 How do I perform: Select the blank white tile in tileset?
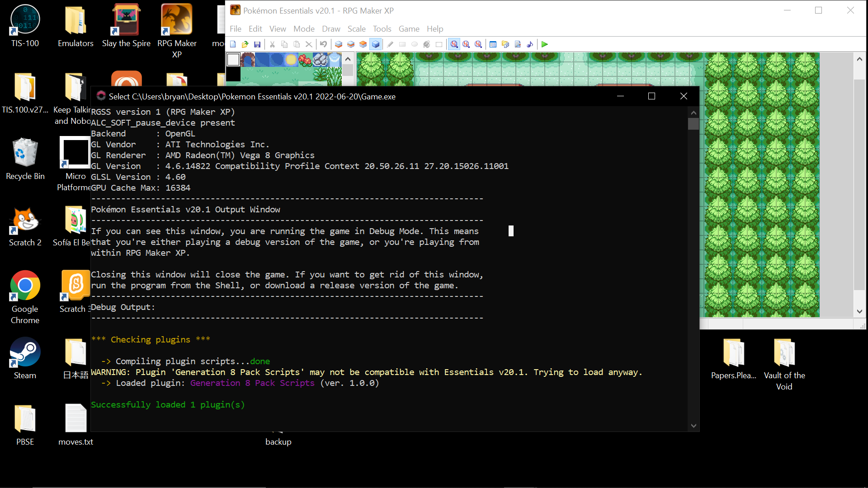click(x=233, y=60)
